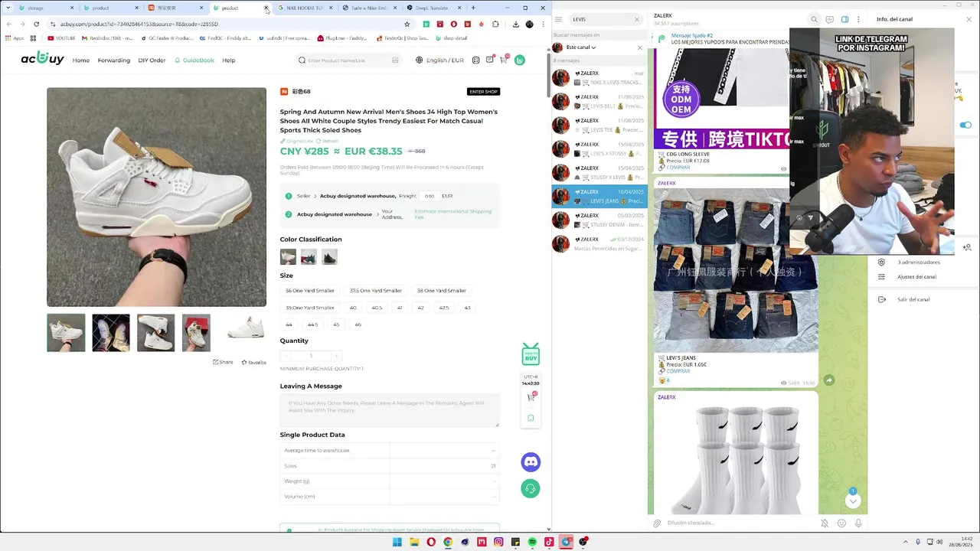980x551 pixels.
Task: Select size 44.5
Action: pyautogui.click(x=312, y=324)
